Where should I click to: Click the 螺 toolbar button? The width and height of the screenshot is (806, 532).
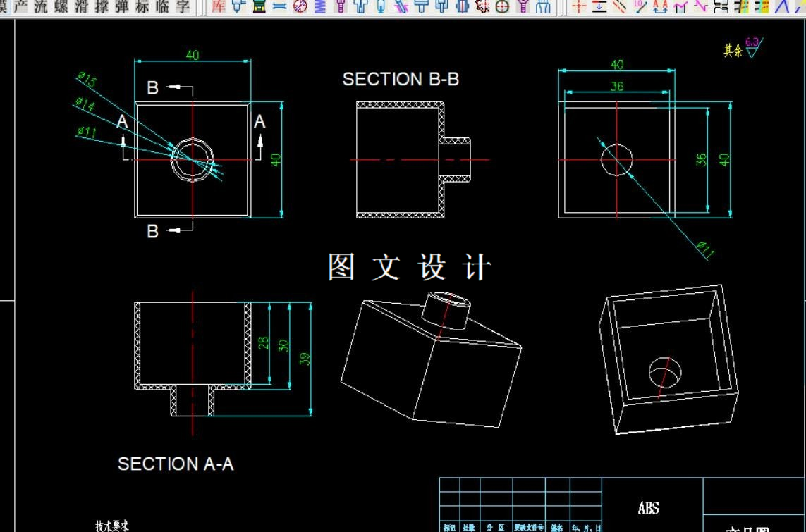pyautogui.click(x=61, y=6)
